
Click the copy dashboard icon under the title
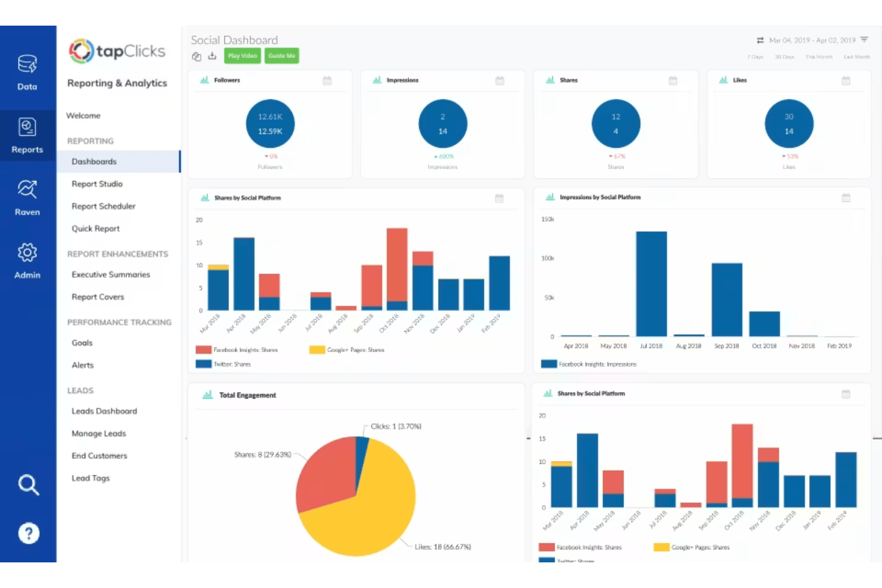(x=197, y=56)
